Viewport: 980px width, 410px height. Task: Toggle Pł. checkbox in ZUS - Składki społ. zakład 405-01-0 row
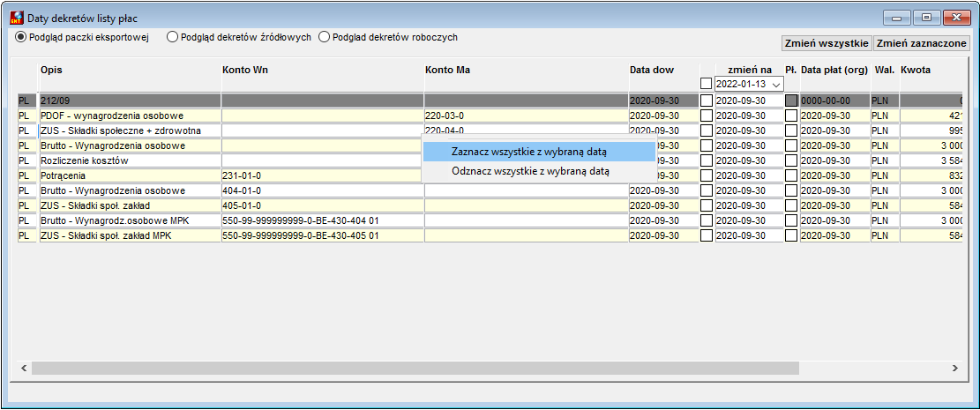pyautogui.click(x=791, y=205)
